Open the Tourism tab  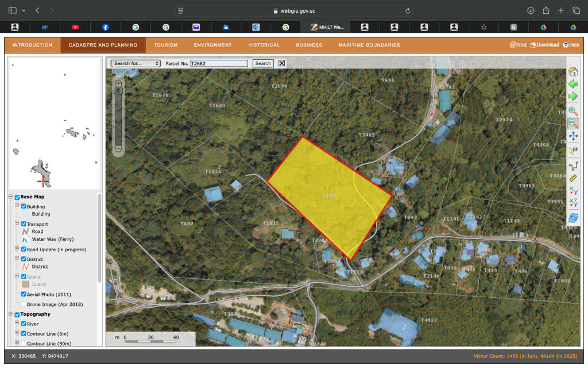165,45
